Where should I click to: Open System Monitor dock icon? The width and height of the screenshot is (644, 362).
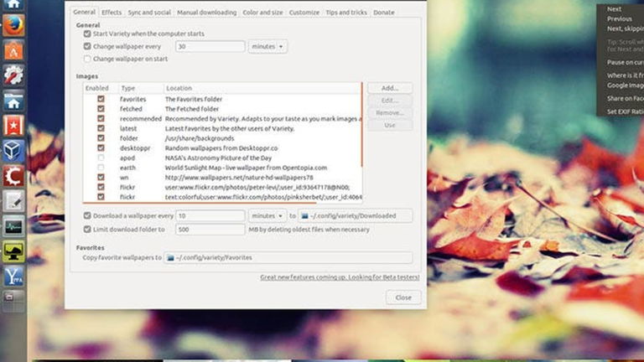coord(13,226)
